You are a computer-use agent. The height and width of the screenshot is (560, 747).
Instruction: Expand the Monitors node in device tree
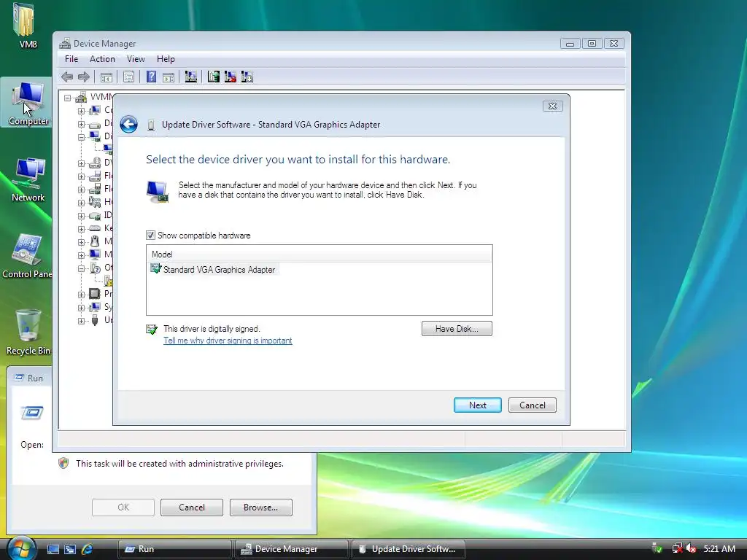(x=81, y=255)
